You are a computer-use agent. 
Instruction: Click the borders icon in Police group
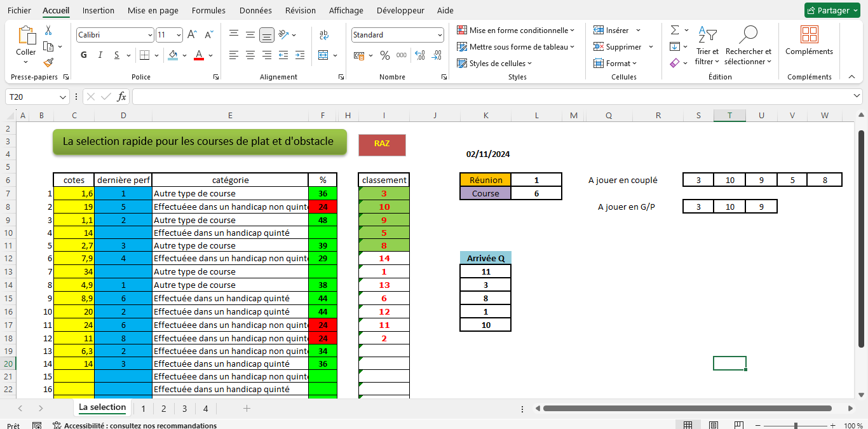(144, 55)
